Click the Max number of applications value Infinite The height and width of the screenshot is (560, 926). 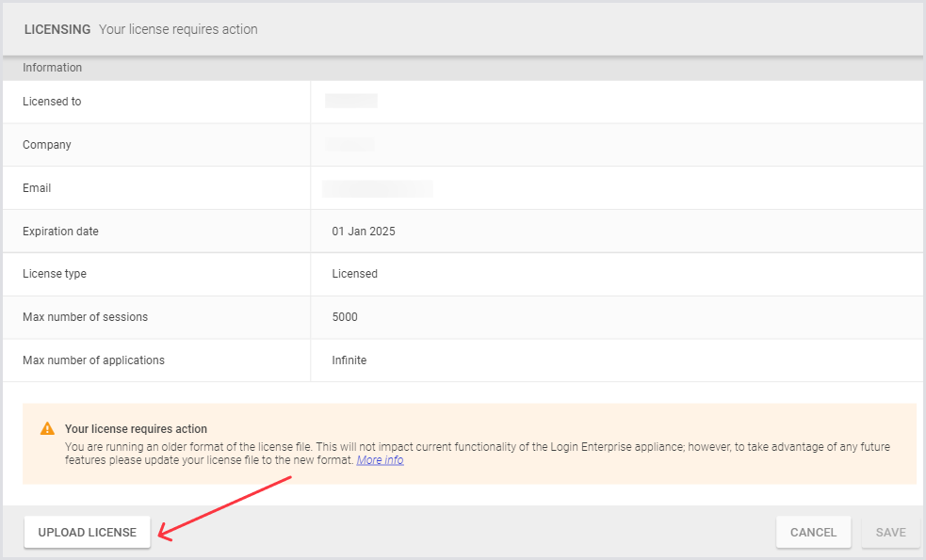point(349,360)
